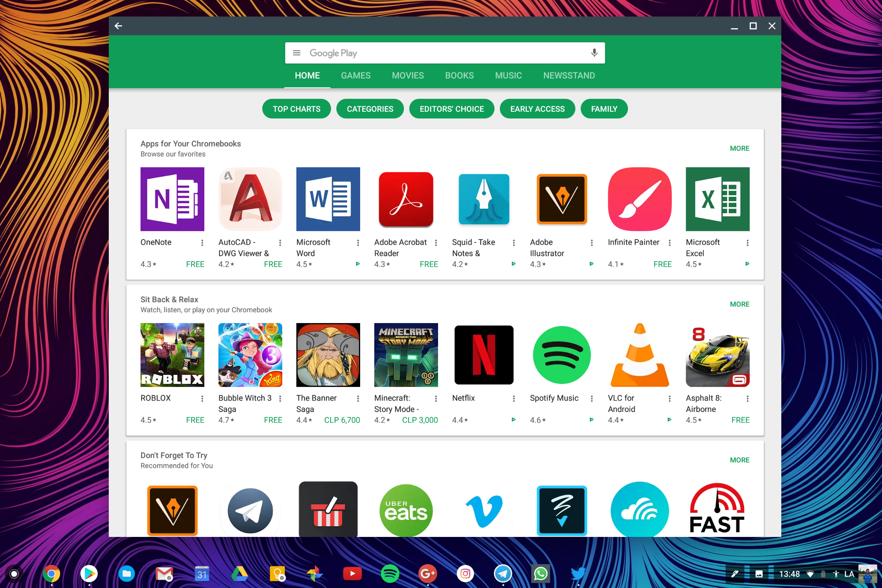Image resolution: width=882 pixels, height=588 pixels.
Task: Switch to the NEWSSTAND tab
Action: point(569,75)
